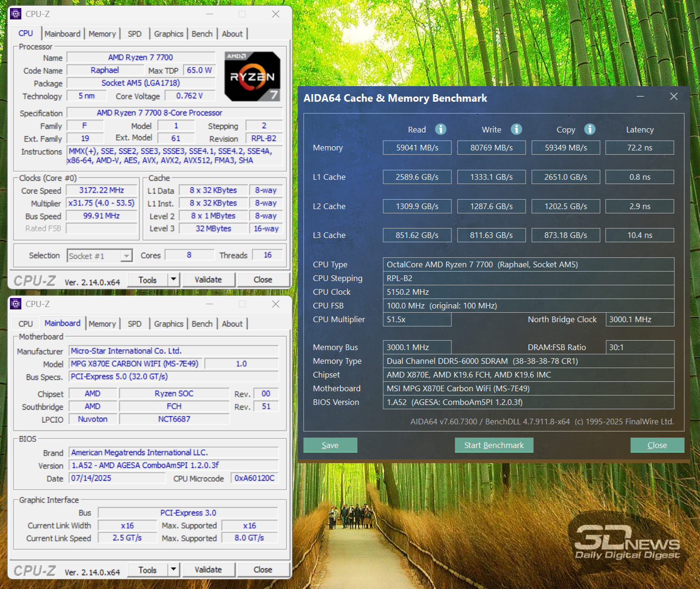Viewport: 700px width, 589px height.
Task: Click BIOS Version field in AIDA64
Action: [528, 402]
